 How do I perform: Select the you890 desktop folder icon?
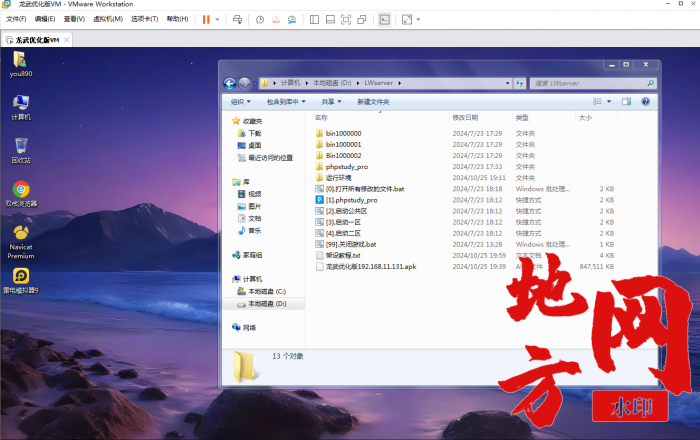(x=21, y=64)
